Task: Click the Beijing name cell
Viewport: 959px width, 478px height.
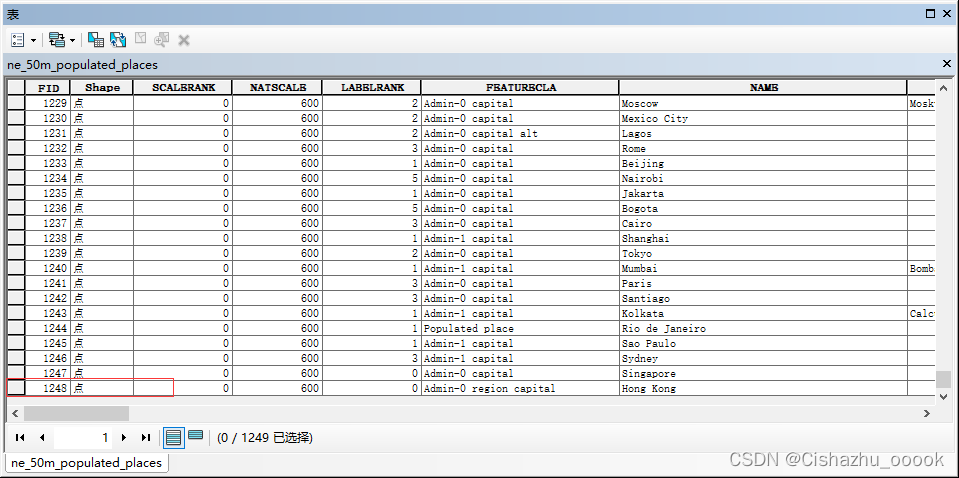Action: tap(763, 163)
